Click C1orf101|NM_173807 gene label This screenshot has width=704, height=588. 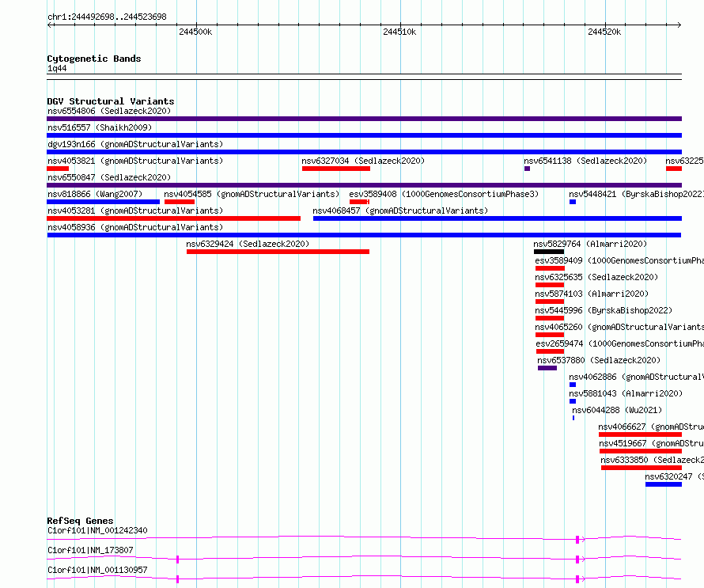pos(90,550)
